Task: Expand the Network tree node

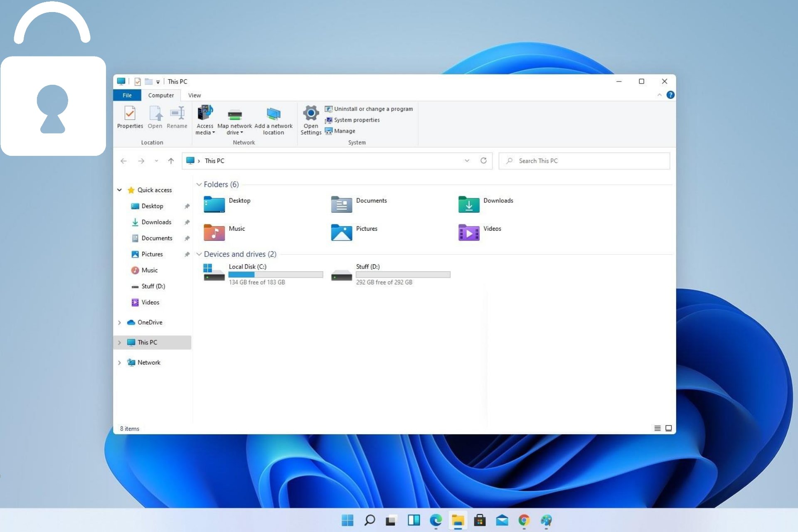Action: point(119,362)
